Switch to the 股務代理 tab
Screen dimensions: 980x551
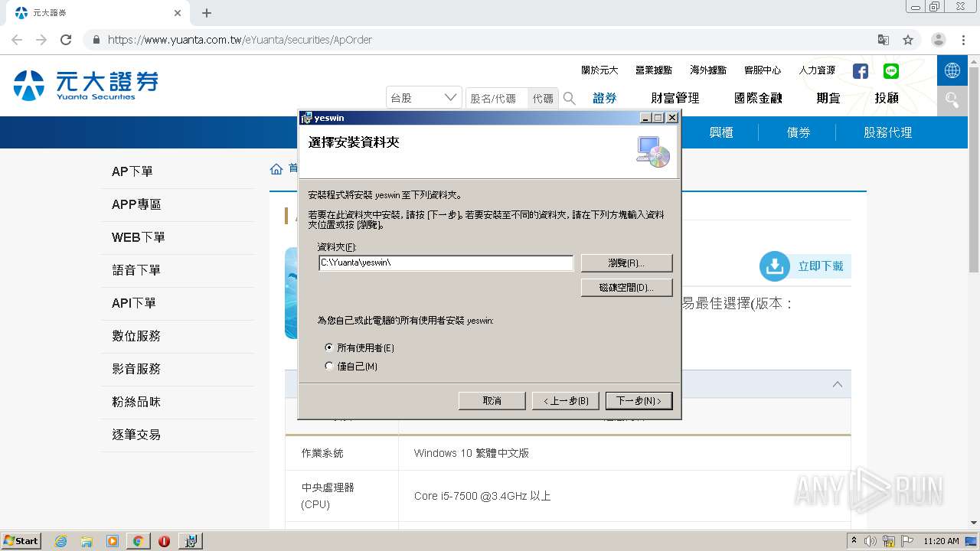[x=888, y=132]
